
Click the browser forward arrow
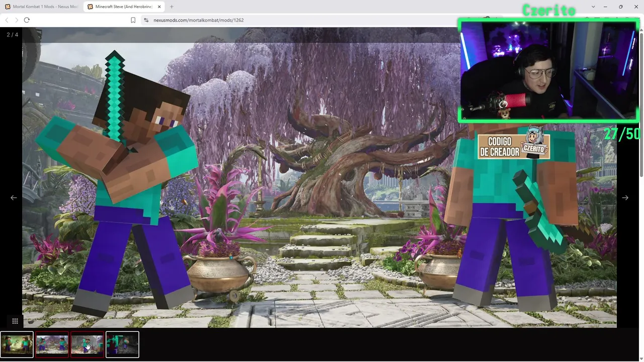coord(17,20)
